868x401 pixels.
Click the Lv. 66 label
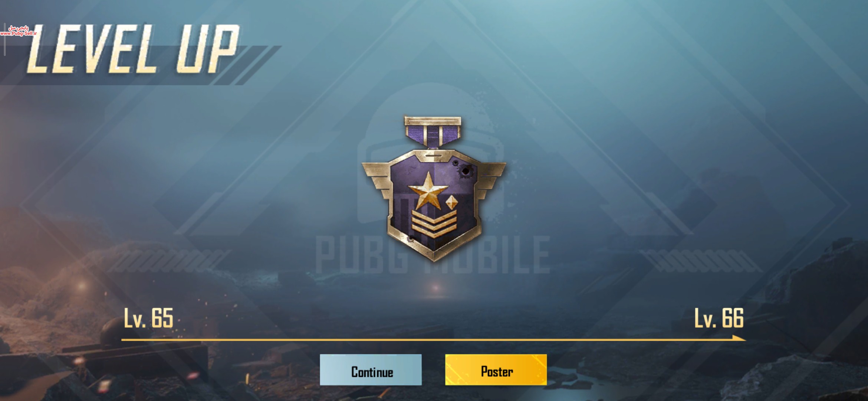click(x=719, y=318)
